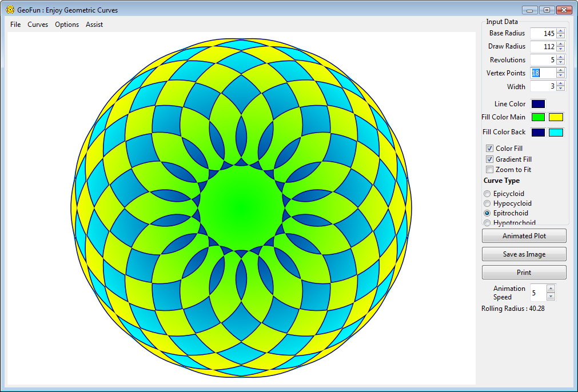The width and height of the screenshot is (578, 392).
Task: Decrease Width with down arrow
Action: (561, 89)
